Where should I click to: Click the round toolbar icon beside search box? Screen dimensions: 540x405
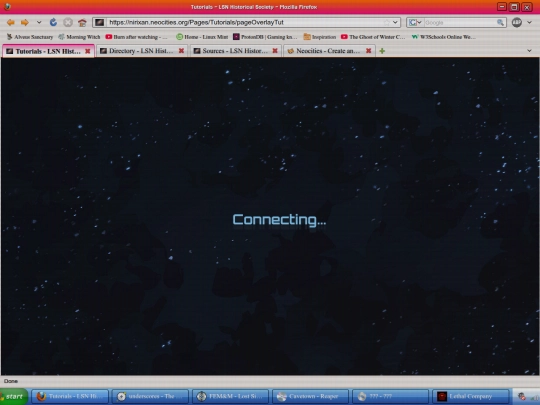pyautogui.click(x=517, y=22)
